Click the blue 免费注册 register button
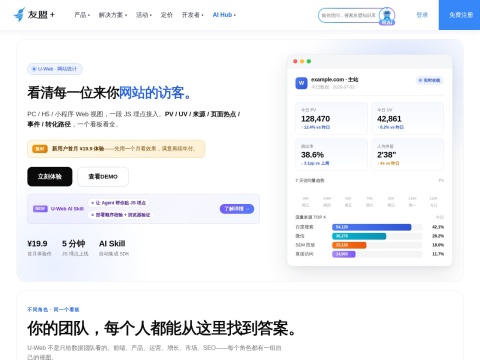Image resolution: width=480 pixels, height=360 pixels. 459,15
